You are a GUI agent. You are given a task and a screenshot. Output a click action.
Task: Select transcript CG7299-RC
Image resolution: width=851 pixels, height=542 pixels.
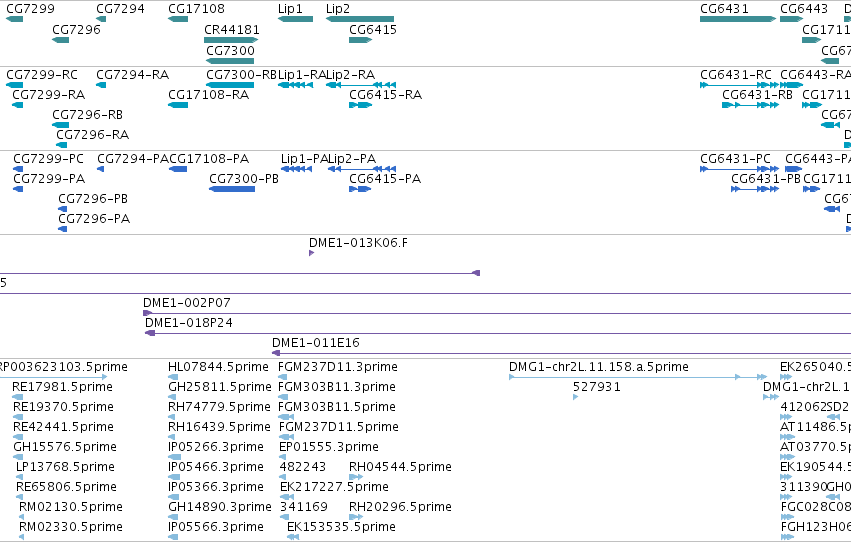pos(15,85)
